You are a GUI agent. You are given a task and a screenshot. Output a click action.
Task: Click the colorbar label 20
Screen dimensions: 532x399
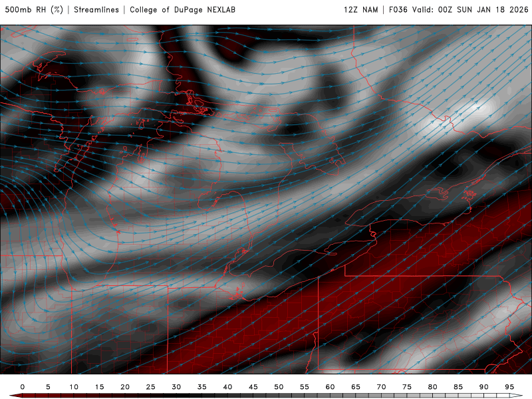pyautogui.click(x=125, y=387)
